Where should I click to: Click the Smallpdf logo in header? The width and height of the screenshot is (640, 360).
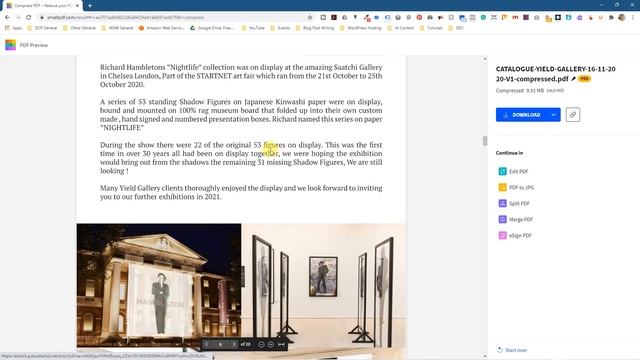tap(11, 45)
